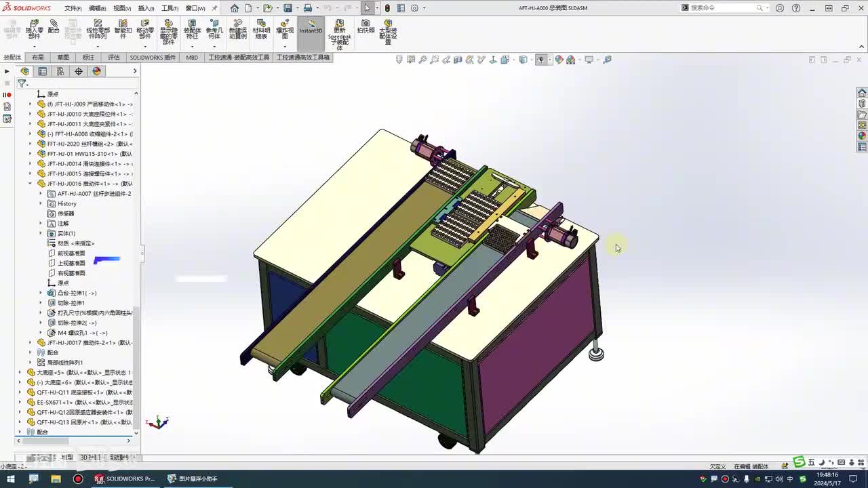Open Large Assembly Settings (大型装配体设置)
The width and height of the screenshot is (868, 488).
click(x=388, y=32)
